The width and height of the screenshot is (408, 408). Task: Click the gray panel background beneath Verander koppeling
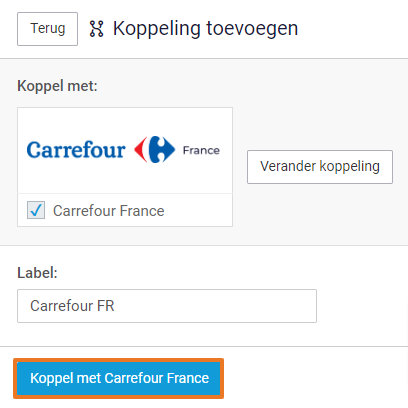(320, 213)
